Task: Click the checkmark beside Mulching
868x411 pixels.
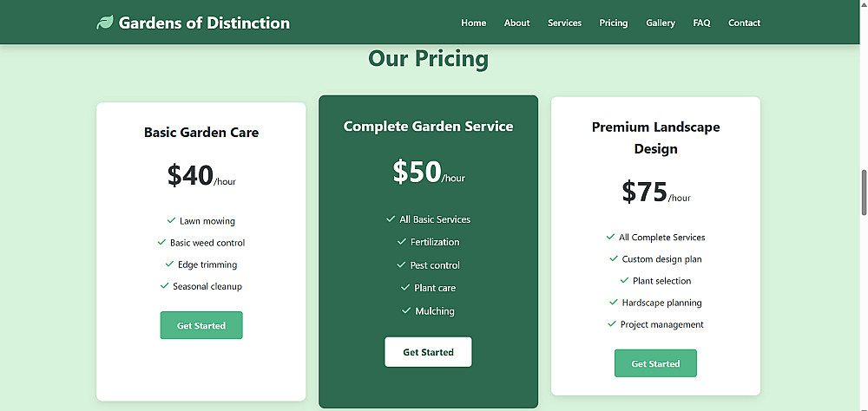Action: [x=406, y=310]
